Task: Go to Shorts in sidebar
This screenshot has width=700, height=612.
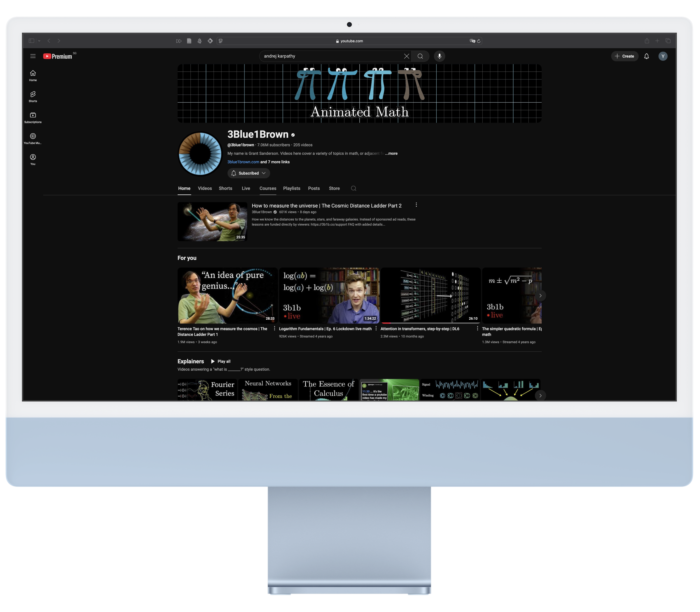Action: [x=33, y=96]
